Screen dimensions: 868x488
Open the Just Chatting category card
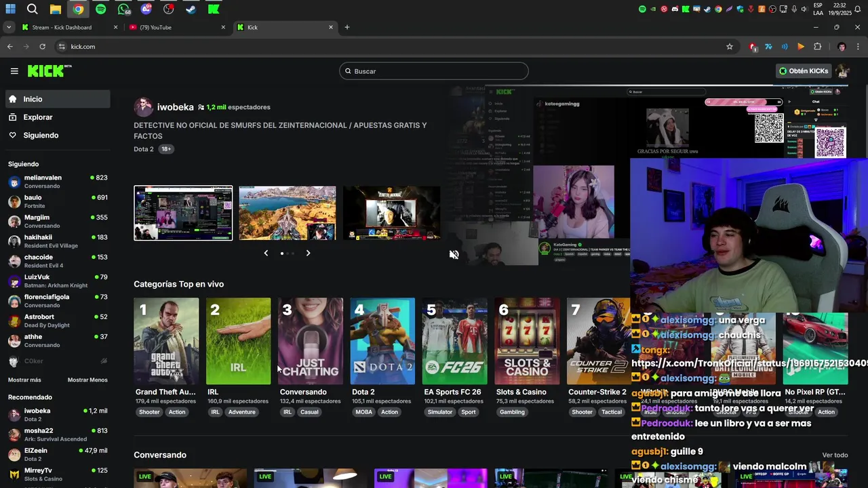coord(311,341)
